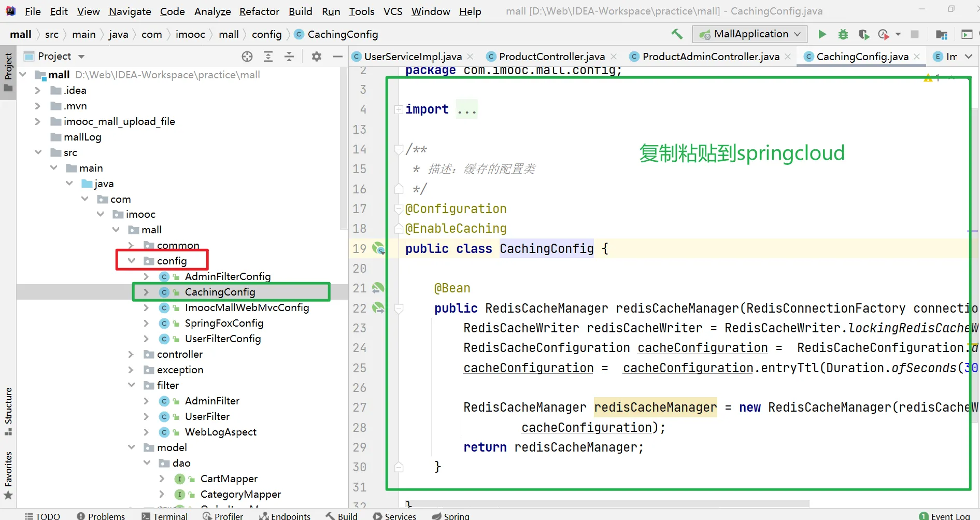The width and height of the screenshot is (980, 520).
Task: Switch to ProductController.java tab
Action: pyautogui.click(x=551, y=57)
